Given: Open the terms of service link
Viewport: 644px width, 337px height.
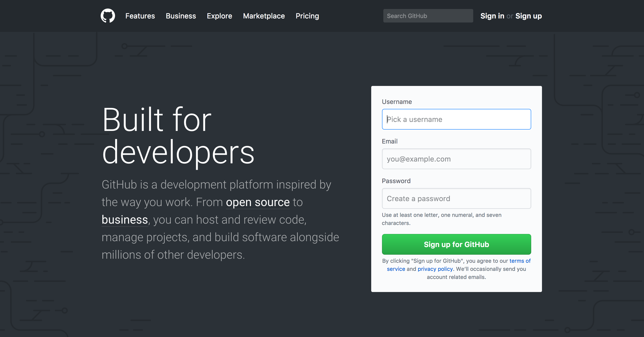Looking at the screenshot, I should (520, 261).
